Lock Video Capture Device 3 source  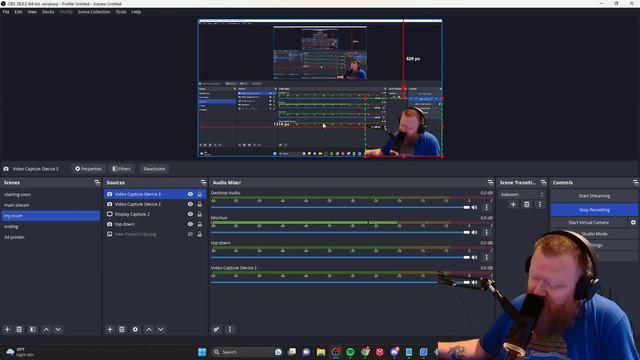pyautogui.click(x=200, y=194)
